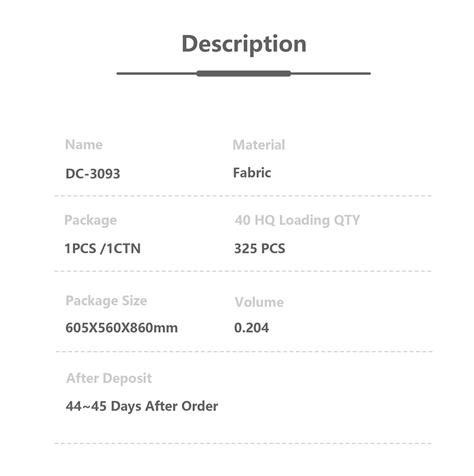
Task: Select the 40 HQ Loading QTY label
Action: click(x=297, y=220)
